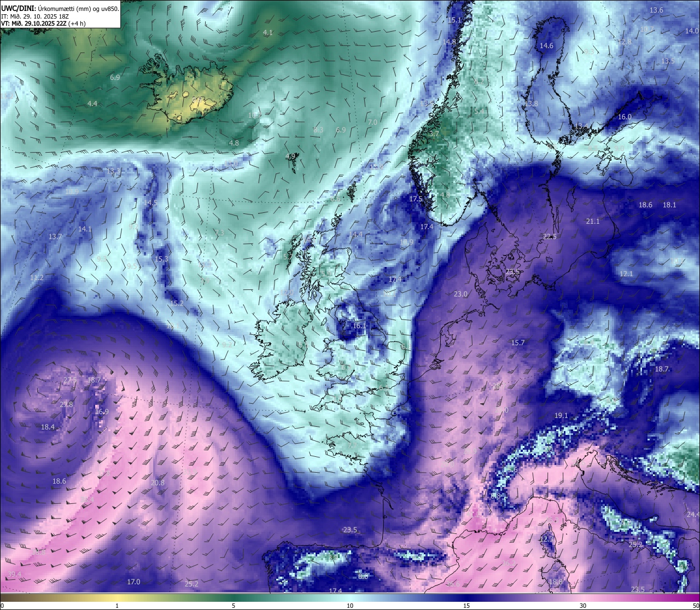Viewport: 700px width, 610px height.
Task: Click the 14.1 value label in the western Atlantic
Action: click(85, 229)
